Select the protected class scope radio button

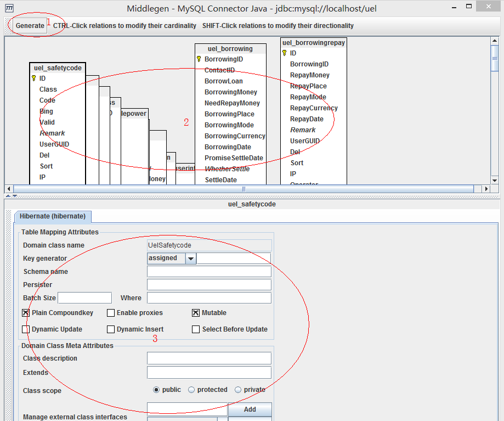191,390
